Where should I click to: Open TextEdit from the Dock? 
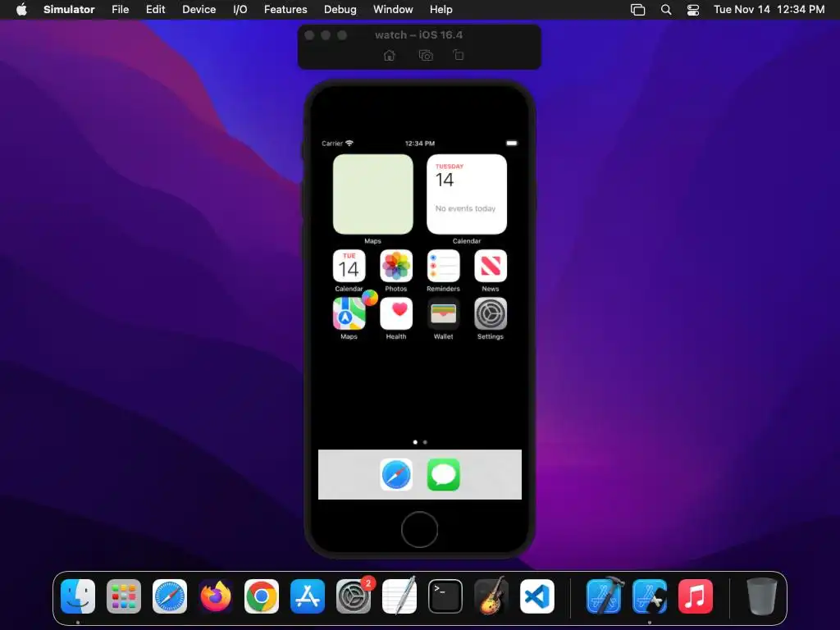pyautogui.click(x=399, y=596)
